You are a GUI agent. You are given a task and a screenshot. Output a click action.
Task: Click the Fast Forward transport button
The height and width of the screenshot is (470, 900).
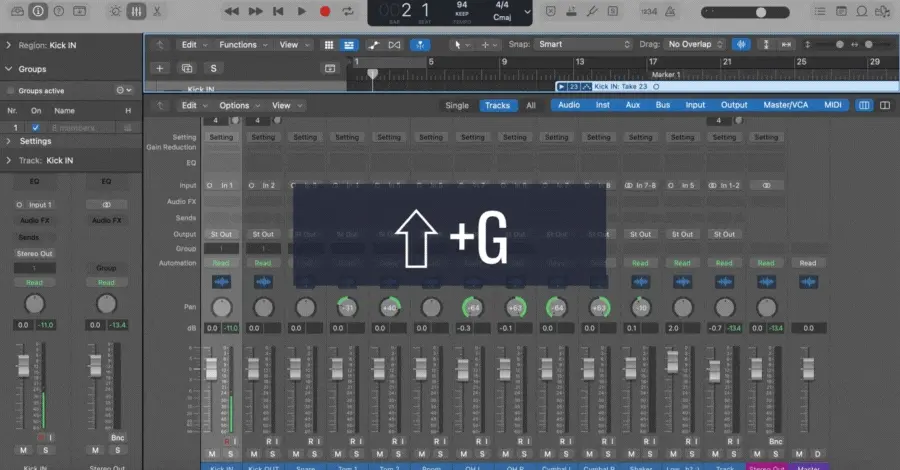(255, 11)
